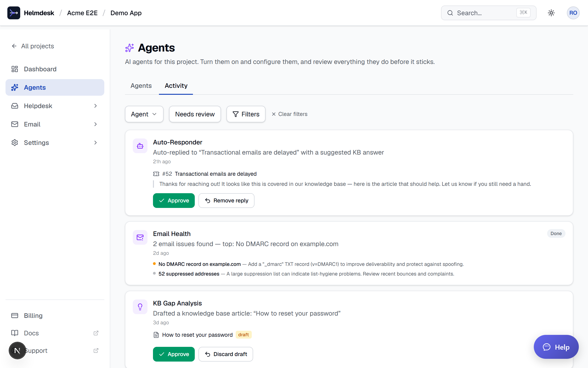Click the draft badge on the KB article
Screen dimensions: 588x368
coord(243,335)
